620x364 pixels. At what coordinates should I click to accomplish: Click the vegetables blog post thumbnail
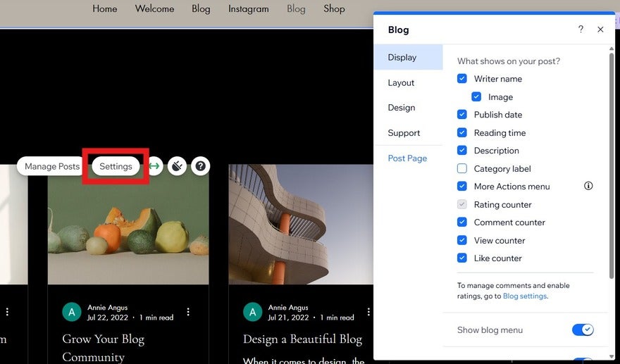[128, 225]
